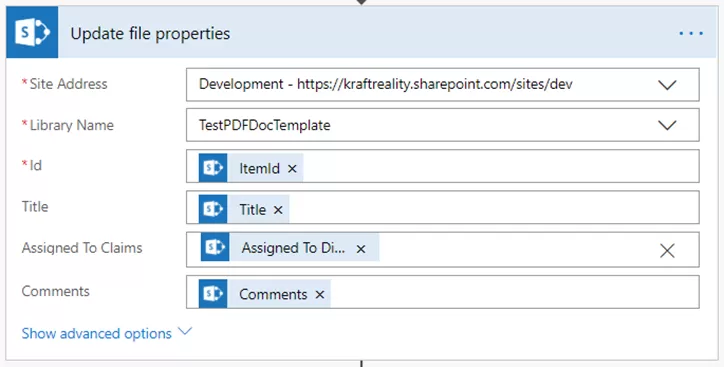Open the Site Address dropdown
Viewport: 724px width, 367px height.
click(x=667, y=84)
